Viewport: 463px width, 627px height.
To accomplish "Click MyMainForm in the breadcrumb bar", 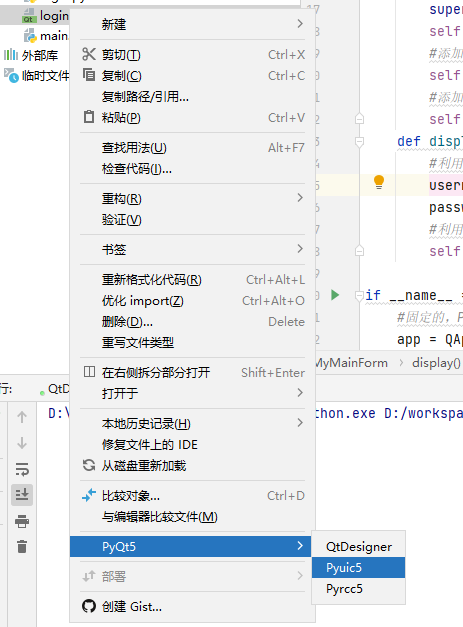I will [x=351, y=363].
